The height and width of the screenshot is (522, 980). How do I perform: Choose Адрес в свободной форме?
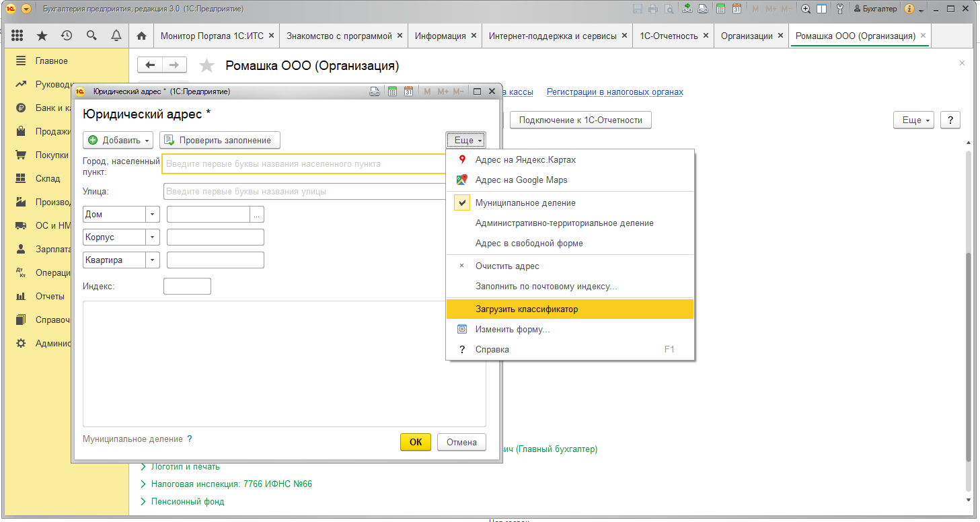pos(570,243)
